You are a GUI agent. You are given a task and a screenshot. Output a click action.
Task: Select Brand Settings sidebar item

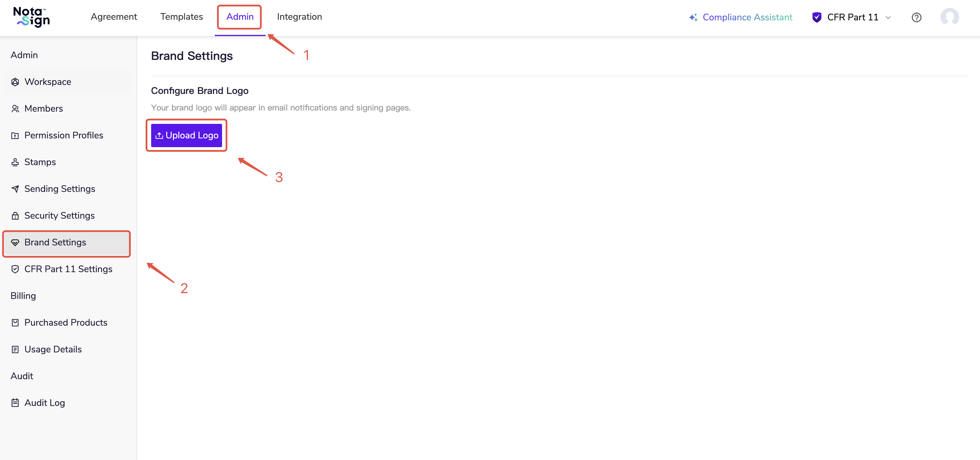[x=55, y=243]
